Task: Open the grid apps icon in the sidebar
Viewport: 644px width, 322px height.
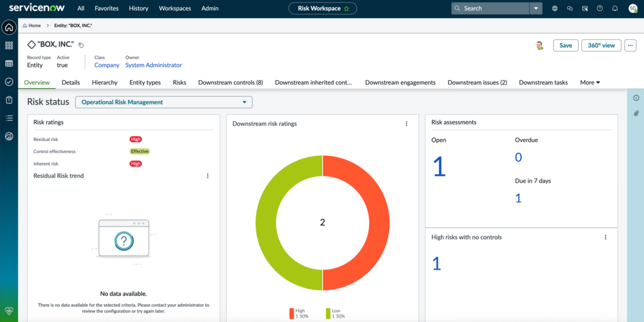Action: point(9,45)
